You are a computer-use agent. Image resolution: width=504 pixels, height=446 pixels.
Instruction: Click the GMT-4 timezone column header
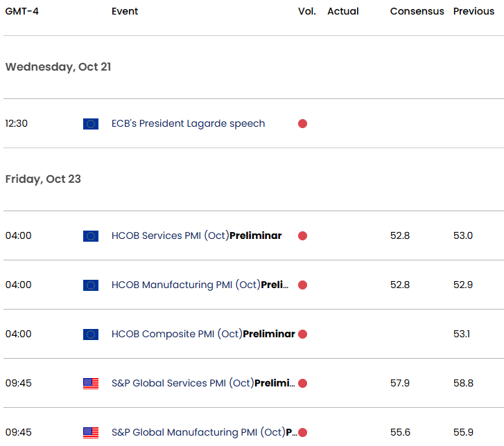pyautogui.click(x=22, y=11)
